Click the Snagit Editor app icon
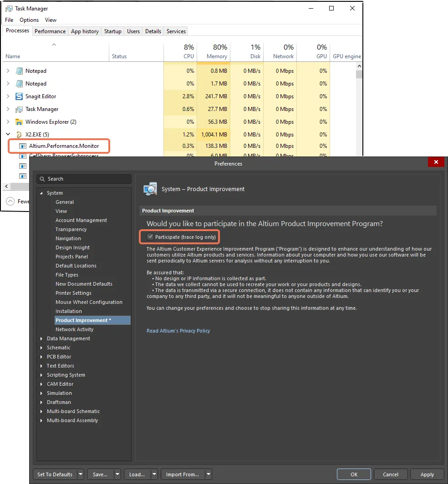 [19, 96]
